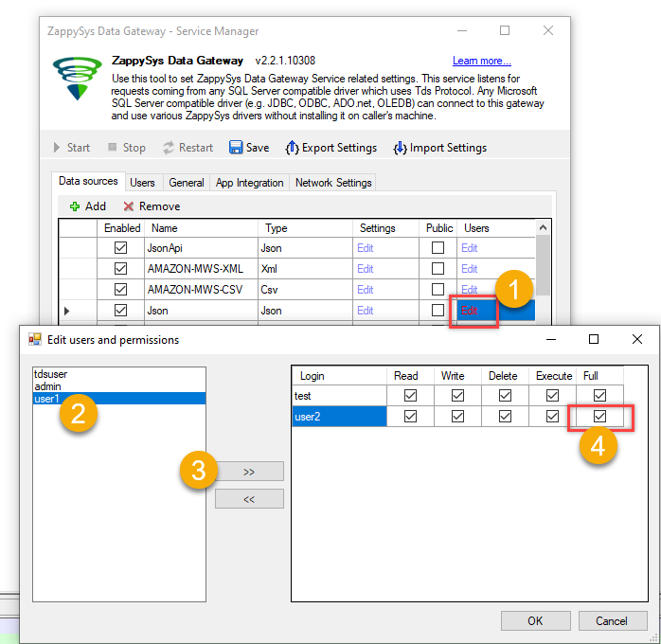This screenshot has height=644, width=661.
Task: Restart the gateway service
Action: (188, 148)
